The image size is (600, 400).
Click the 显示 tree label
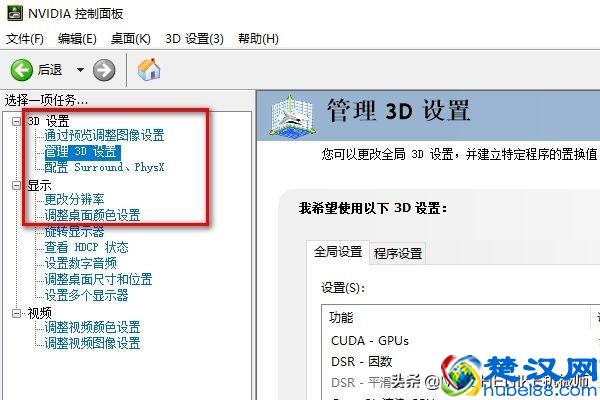[x=39, y=186]
